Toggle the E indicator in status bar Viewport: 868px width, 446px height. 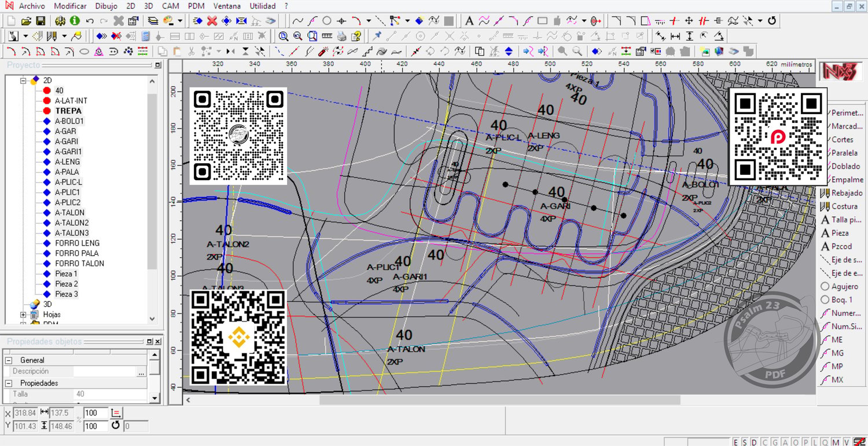(x=736, y=442)
